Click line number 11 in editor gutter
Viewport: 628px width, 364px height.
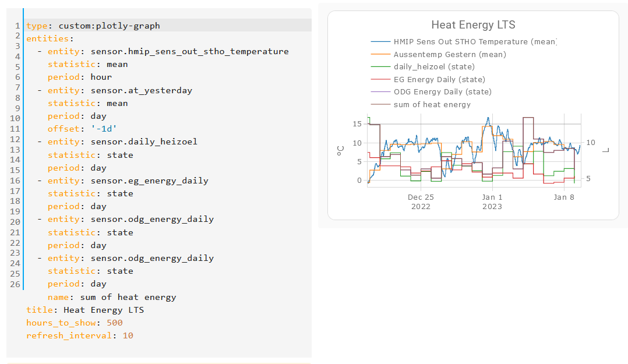pyautogui.click(x=15, y=129)
